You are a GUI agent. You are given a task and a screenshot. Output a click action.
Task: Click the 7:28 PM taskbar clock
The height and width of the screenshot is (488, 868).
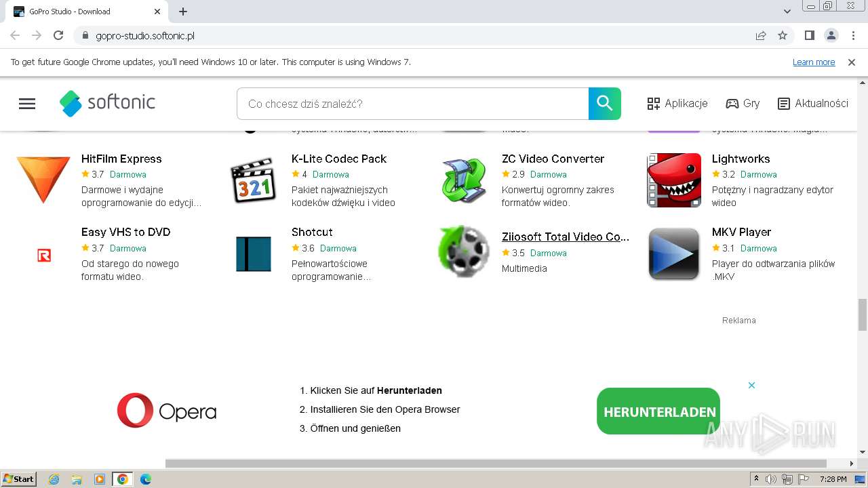[833, 479]
